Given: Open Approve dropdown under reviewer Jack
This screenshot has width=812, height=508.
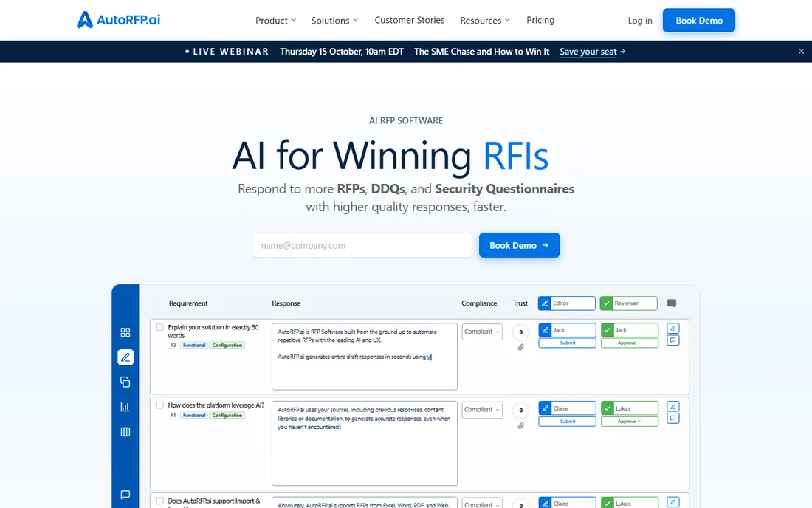Looking at the screenshot, I should pos(629,343).
